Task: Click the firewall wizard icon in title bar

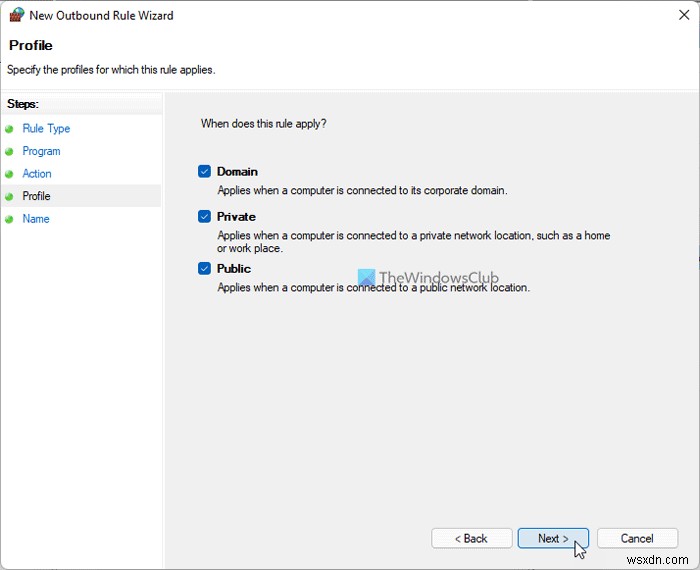Action: tap(17, 15)
